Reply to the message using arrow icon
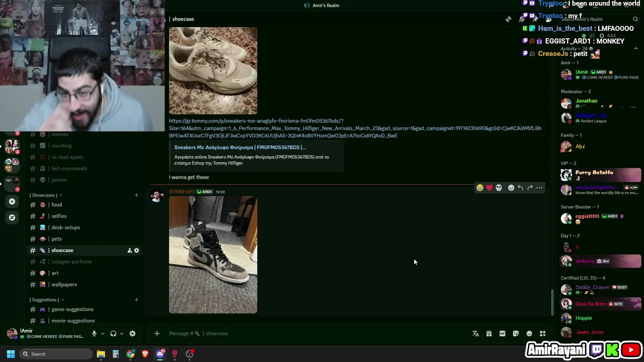This screenshot has width=644, height=362. tap(520, 188)
